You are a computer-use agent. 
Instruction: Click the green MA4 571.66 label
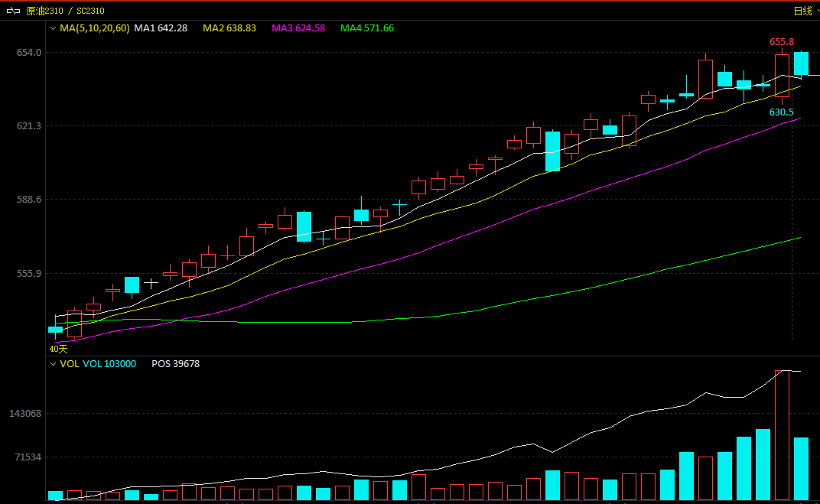pyautogui.click(x=367, y=28)
